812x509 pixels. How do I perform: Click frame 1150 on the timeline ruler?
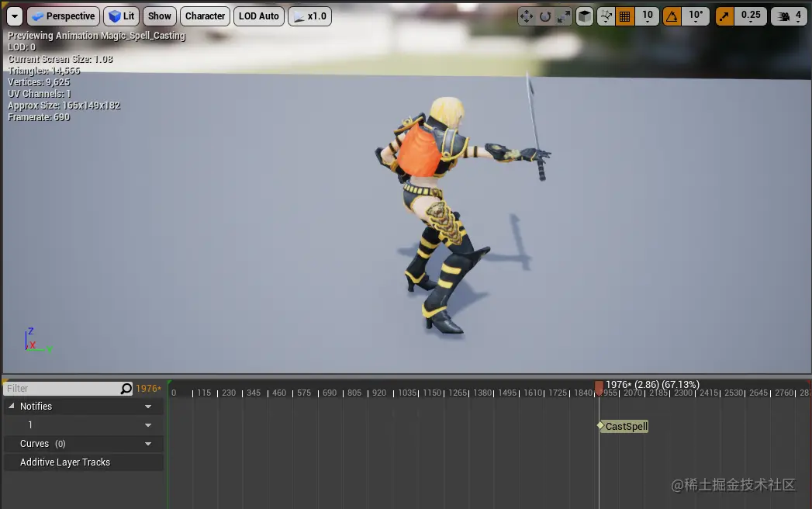(432, 393)
